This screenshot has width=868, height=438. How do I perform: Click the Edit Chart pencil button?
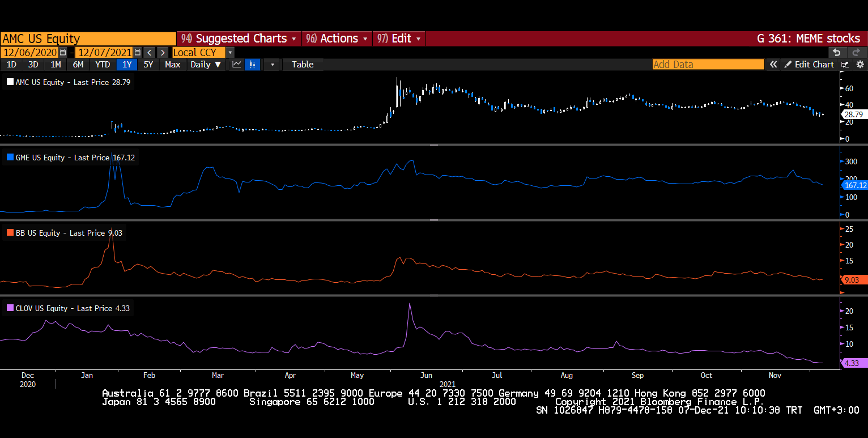click(809, 65)
